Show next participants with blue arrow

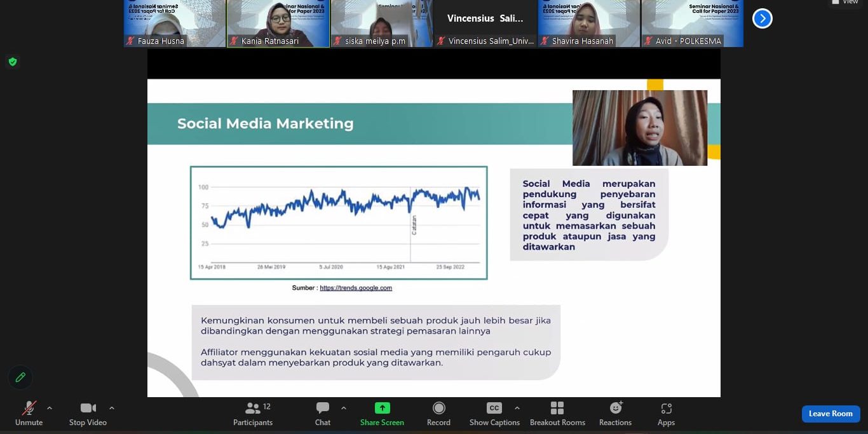coord(762,18)
